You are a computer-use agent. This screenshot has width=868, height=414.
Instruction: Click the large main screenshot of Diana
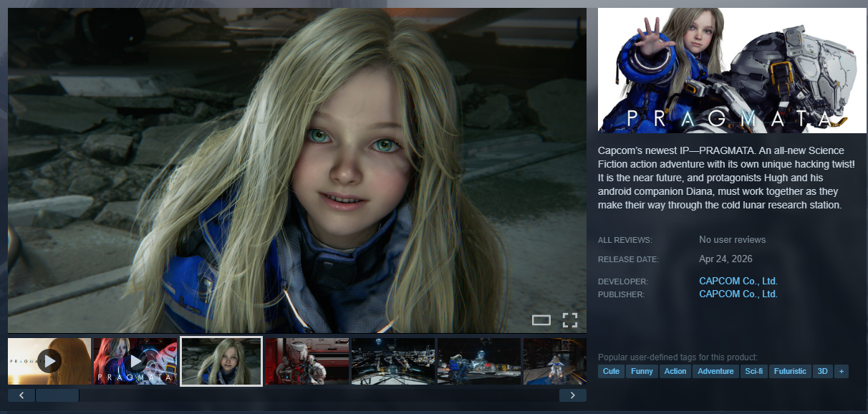[297, 170]
